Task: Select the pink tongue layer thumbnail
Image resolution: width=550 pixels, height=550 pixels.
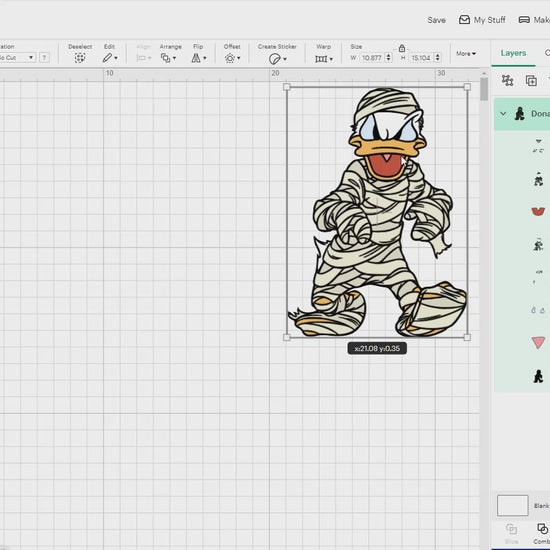Action: tap(538, 343)
